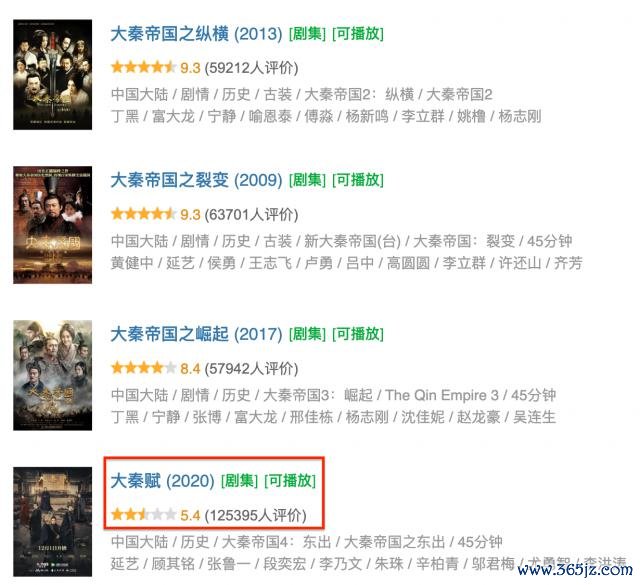Click the 大秦帝国之崛起 poster thumbnail
The width and height of the screenshot is (640, 585).
pos(53,375)
